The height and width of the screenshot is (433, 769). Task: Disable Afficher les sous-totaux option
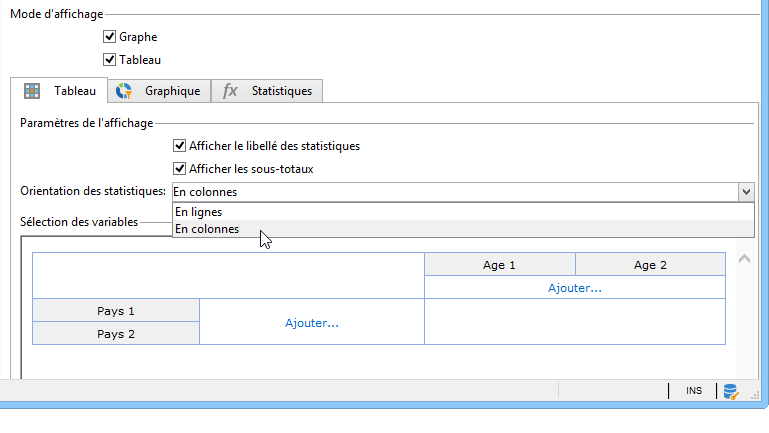coord(180,169)
